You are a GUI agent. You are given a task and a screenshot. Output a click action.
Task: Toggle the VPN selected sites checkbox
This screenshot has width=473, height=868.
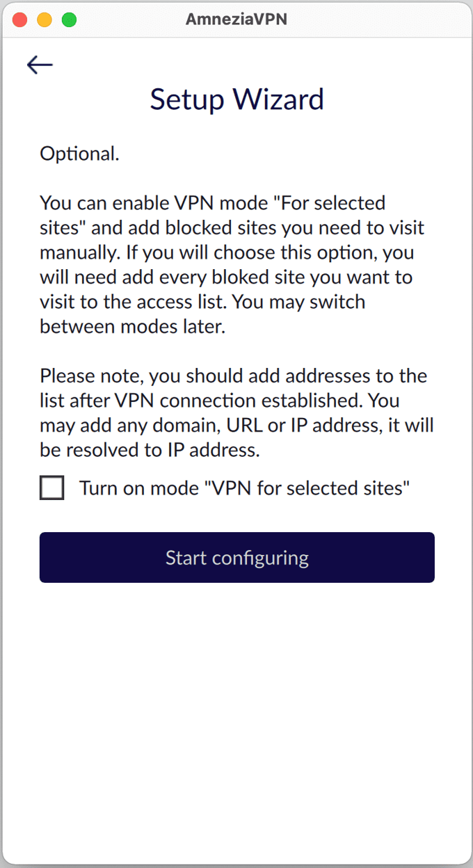tap(52, 488)
